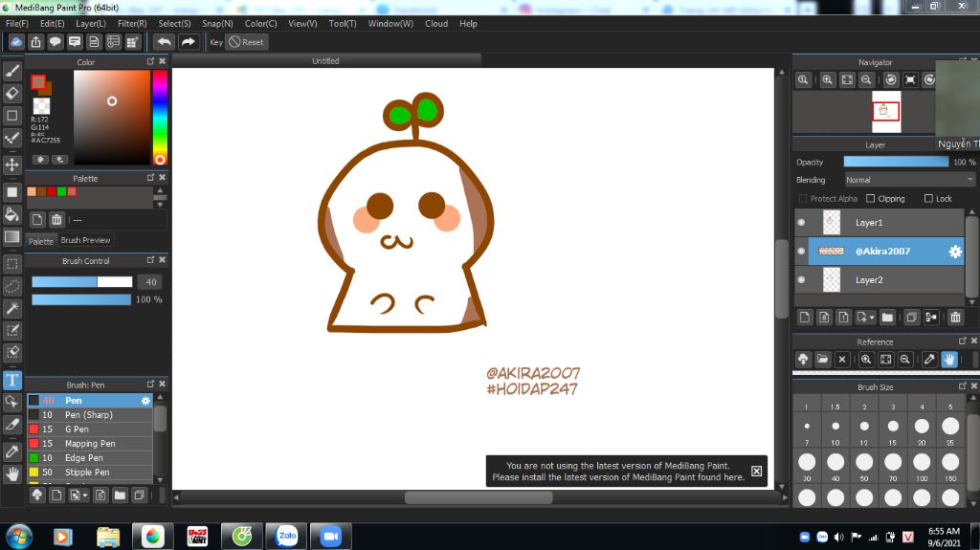Open the Filter menu
The height and width of the screenshot is (550, 980).
tap(132, 24)
